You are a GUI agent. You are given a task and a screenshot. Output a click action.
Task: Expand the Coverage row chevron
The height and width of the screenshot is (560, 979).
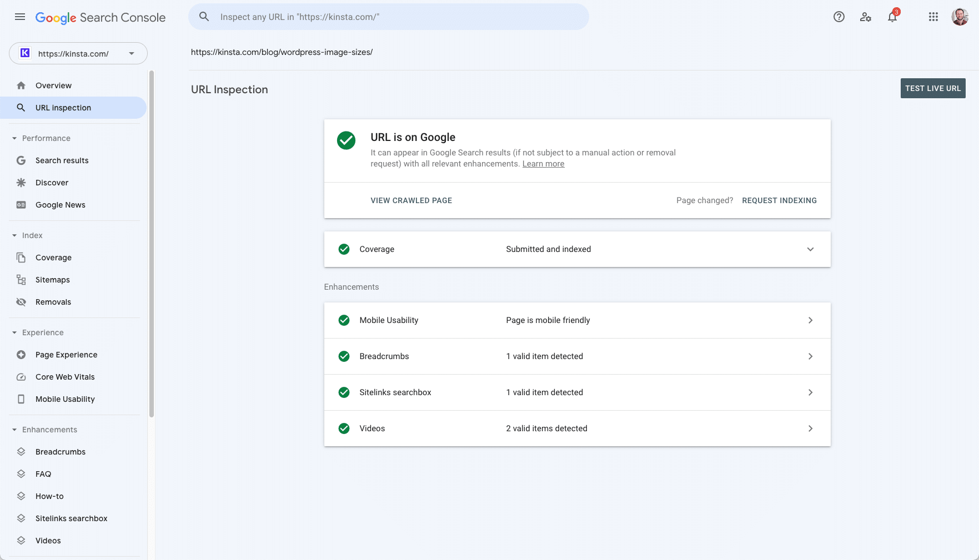(810, 249)
